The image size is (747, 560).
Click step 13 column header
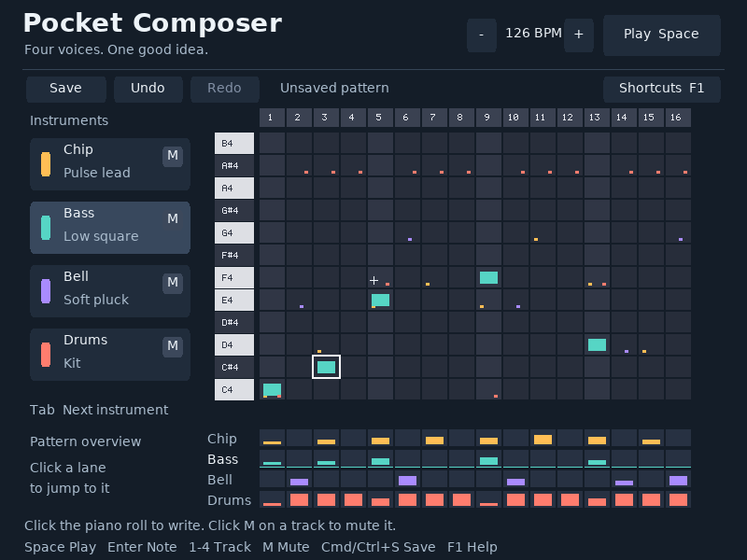(597, 118)
